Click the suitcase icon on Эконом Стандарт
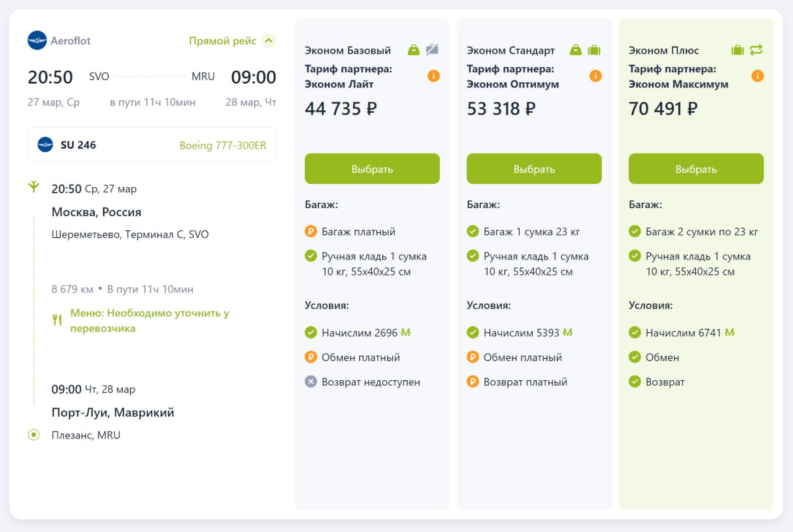The width and height of the screenshot is (793, 532). (594, 50)
